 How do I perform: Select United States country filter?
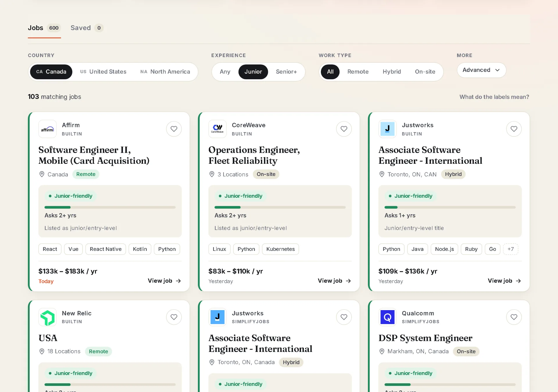pos(103,72)
